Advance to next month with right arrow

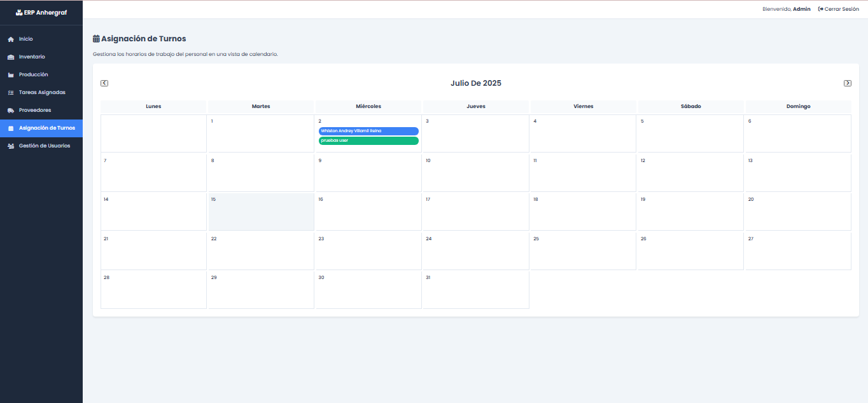tap(847, 83)
